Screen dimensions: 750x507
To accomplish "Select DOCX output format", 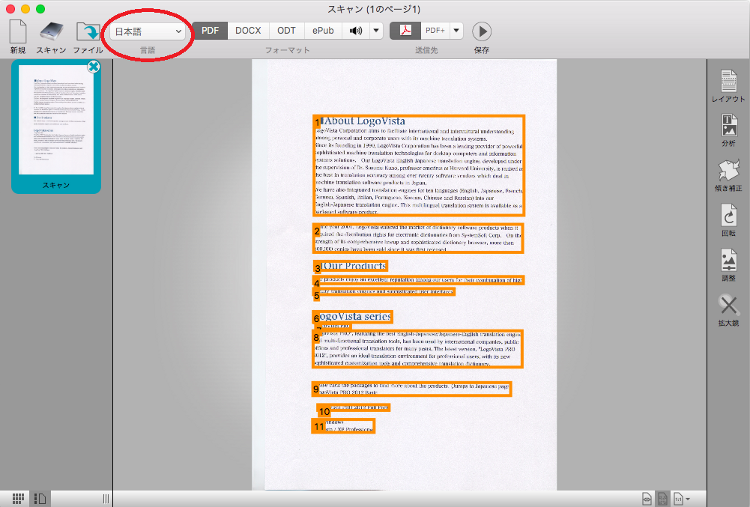I will point(248,31).
